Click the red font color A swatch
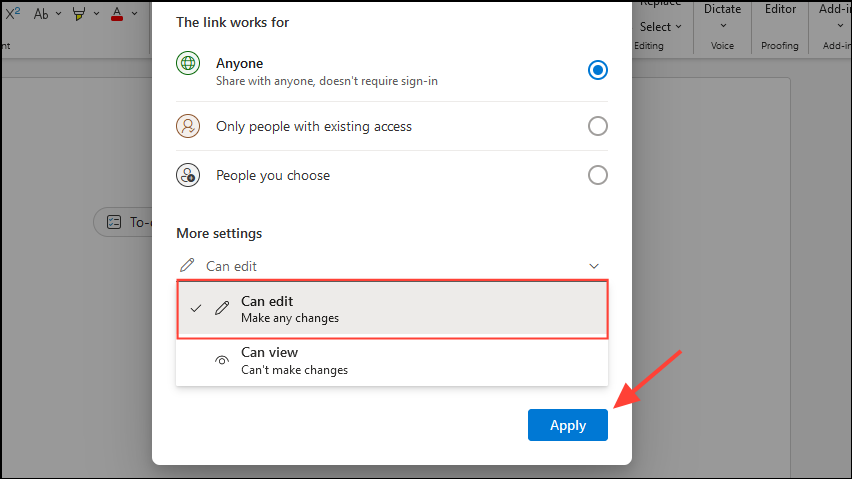 point(117,13)
